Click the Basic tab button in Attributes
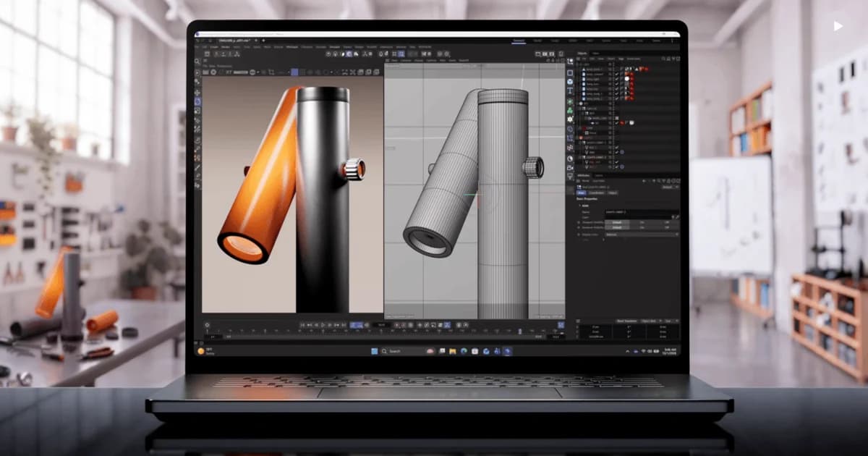This screenshot has height=456, width=868. coord(581,193)
